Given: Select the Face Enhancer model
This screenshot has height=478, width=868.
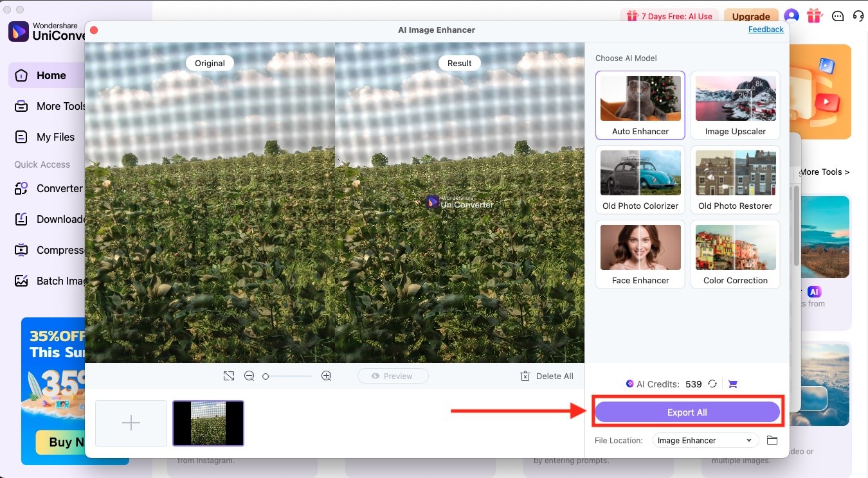Looking at the screenshot, I should click(640, 254).
